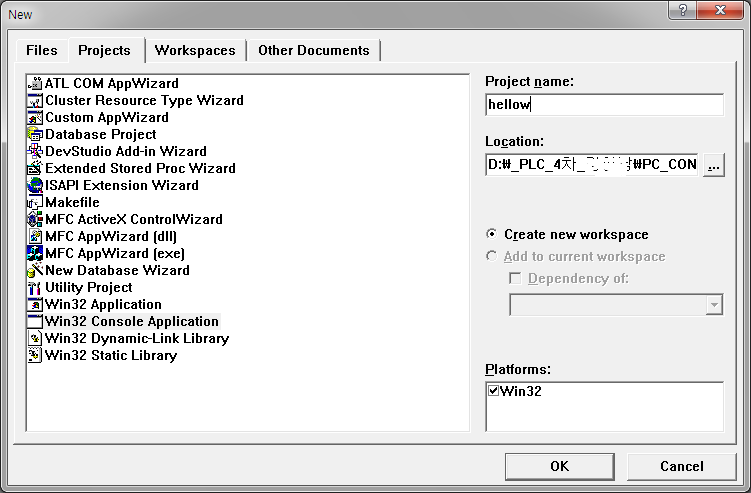
Task: Select 'ATL COM AppWizard' project type text
Action: [x=112, y=83]
